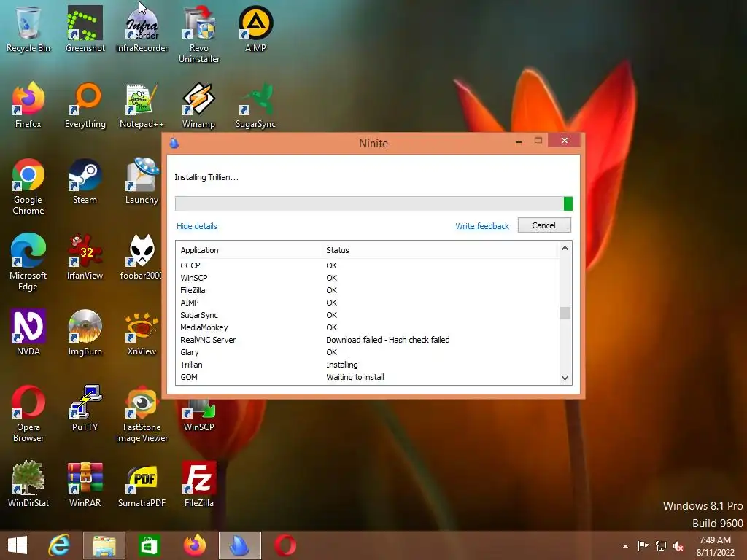Select the Google Chrome desktop shortcut

coord(28,186)
